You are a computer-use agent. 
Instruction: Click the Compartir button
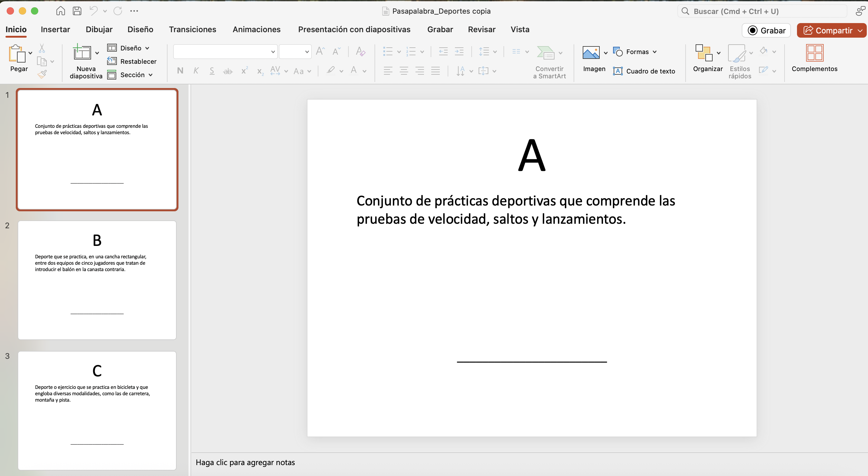(828, 31)
